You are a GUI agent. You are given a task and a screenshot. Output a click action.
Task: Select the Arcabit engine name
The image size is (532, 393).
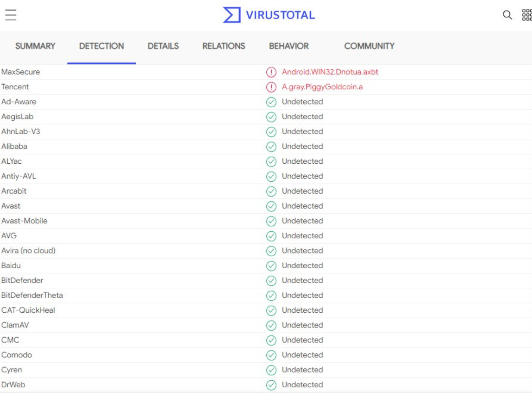point(14,191)
